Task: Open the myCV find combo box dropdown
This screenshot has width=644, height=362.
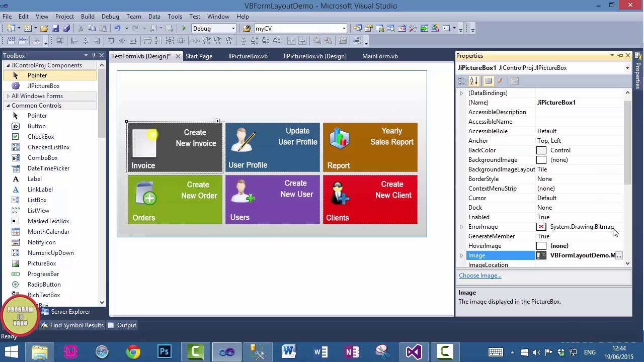Action: click(344, 29)
